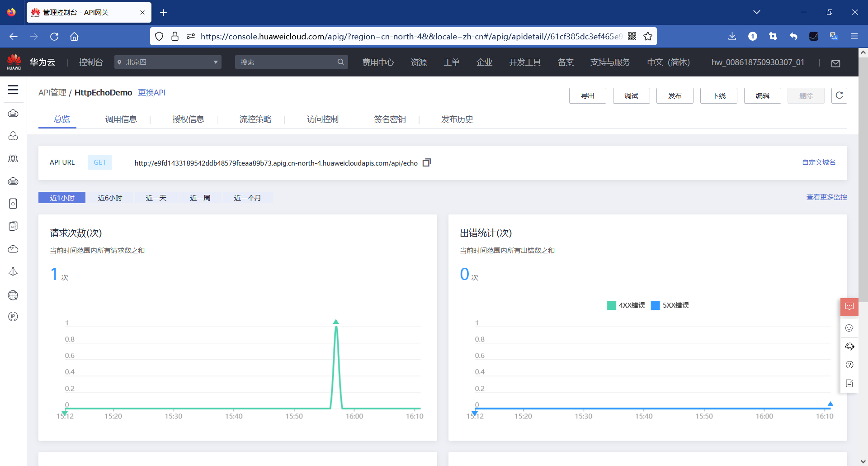This screenshot has height=466, width=868.
Task: Open the help question mark icon
Action: pos(849,365)
